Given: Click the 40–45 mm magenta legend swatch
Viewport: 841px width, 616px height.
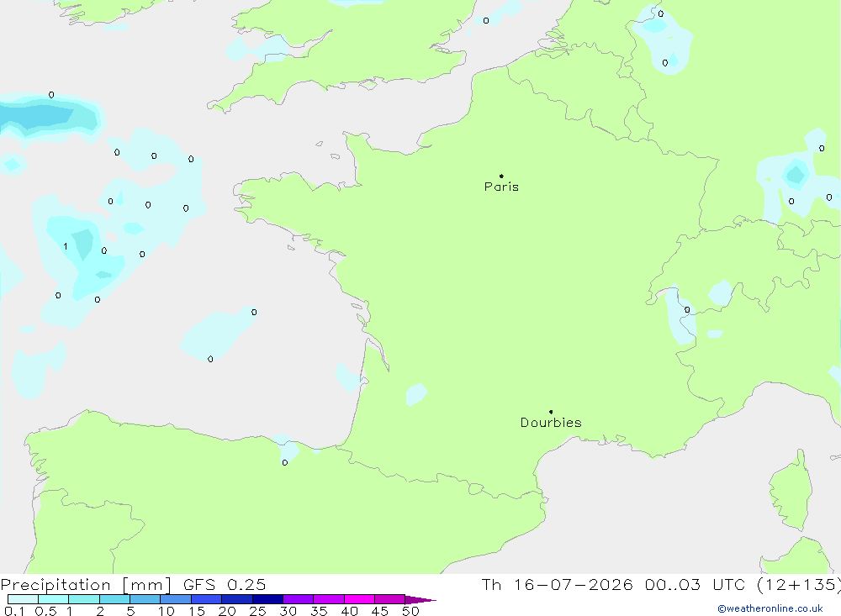Looking at the screenshot, I should pyautogui.click(x=359, y=599).
